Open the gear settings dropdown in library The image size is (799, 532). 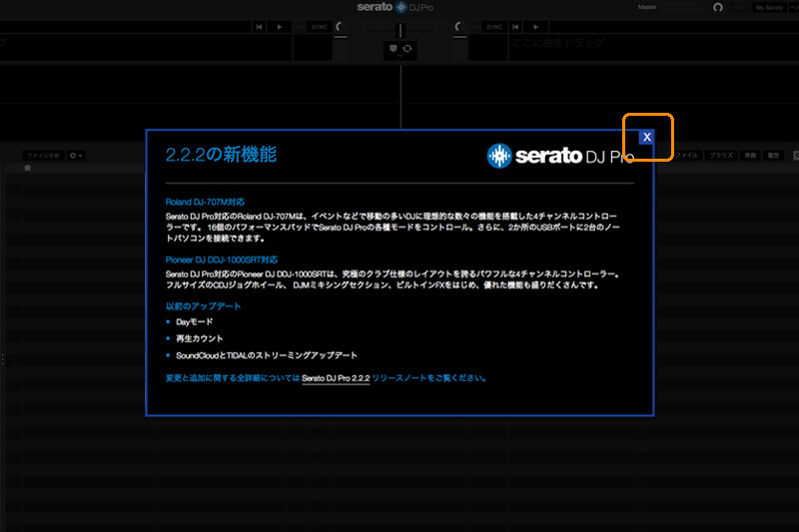[76, 156]
